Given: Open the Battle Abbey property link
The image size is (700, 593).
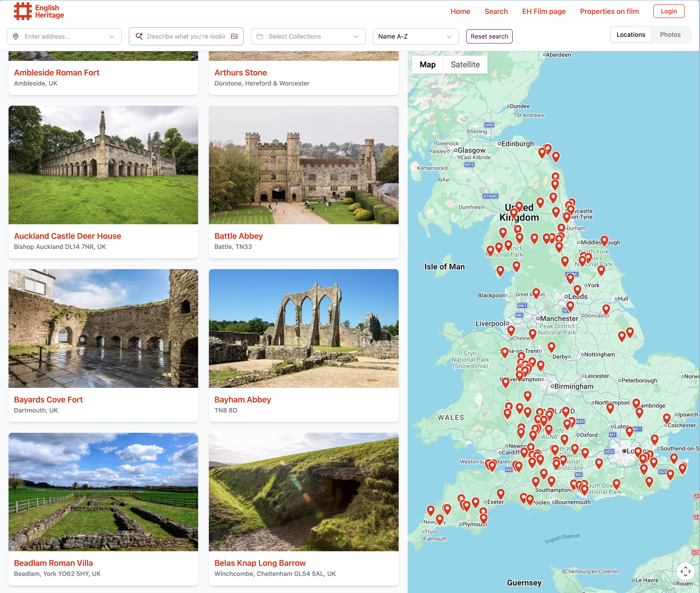Looking at the screenshot, I should tap(239, 236).
